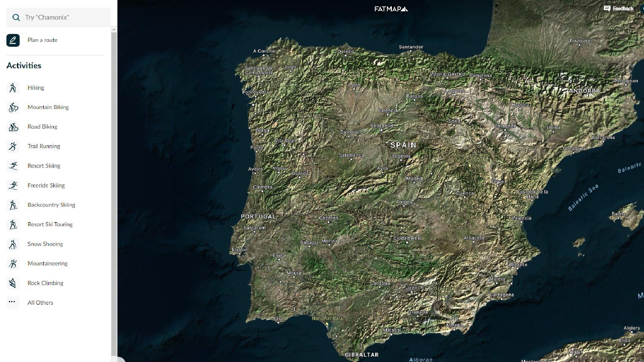
Task: Open the Freeride Skiing label
Action: click(x=46, y=186)
